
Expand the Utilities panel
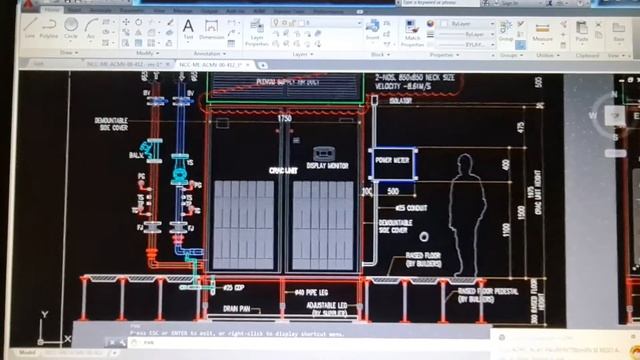point(548,55)
